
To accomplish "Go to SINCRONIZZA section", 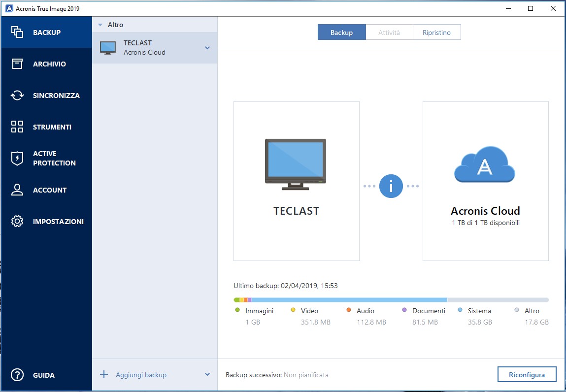I will click(x=56, y=96).
